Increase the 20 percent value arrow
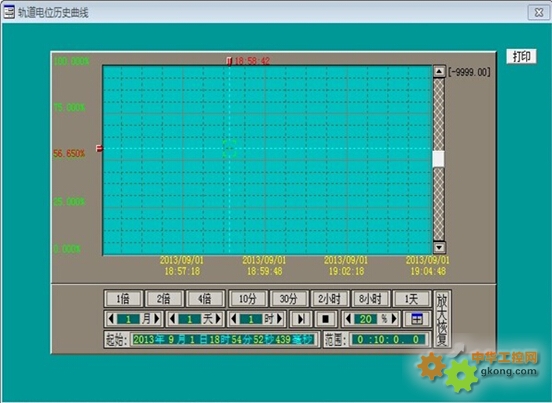This screenshot has height=403, width=552. (x=395, y=319)
